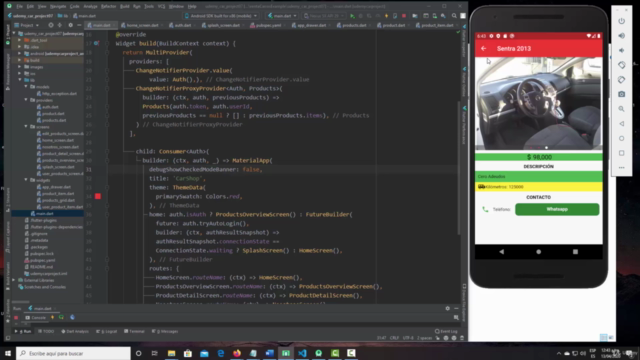The image size is (640, 360).
Task: Collapse the lib folder in project tree
Action: 20,80
